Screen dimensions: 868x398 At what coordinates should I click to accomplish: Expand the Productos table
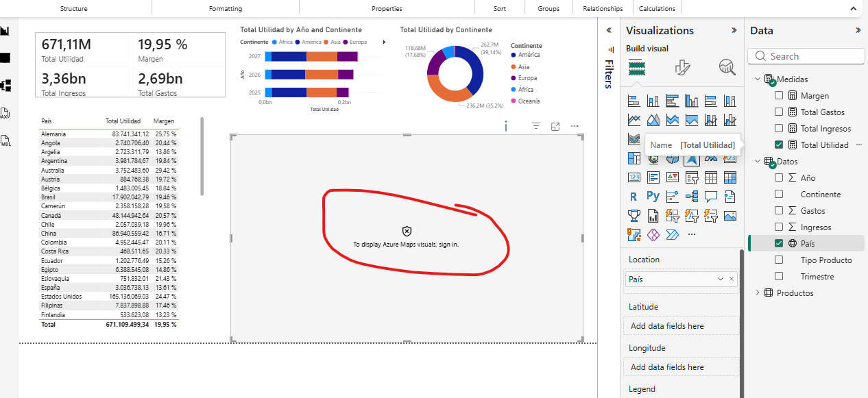(x=758, y=293)
